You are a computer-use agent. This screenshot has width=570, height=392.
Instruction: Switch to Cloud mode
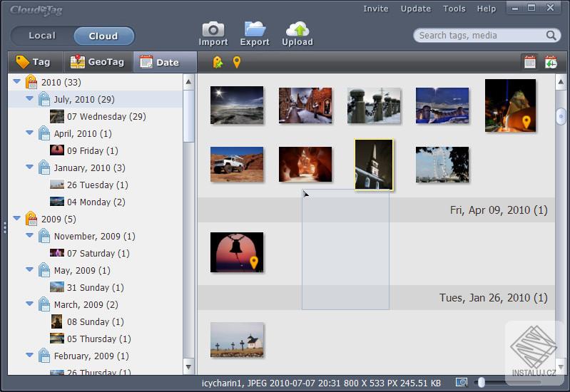click(103, 36)
